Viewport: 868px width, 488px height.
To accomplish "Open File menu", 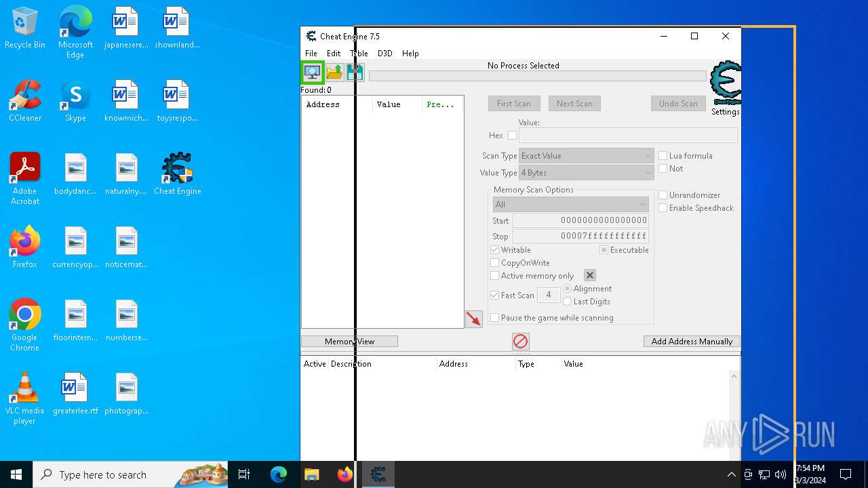I will pyautogui.click(x=311, y=54).
